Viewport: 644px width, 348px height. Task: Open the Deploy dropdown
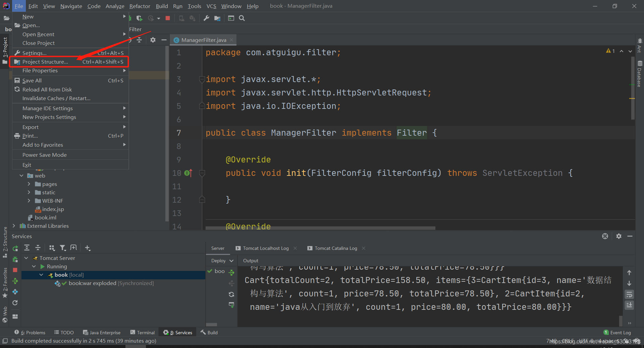(221, 261)
